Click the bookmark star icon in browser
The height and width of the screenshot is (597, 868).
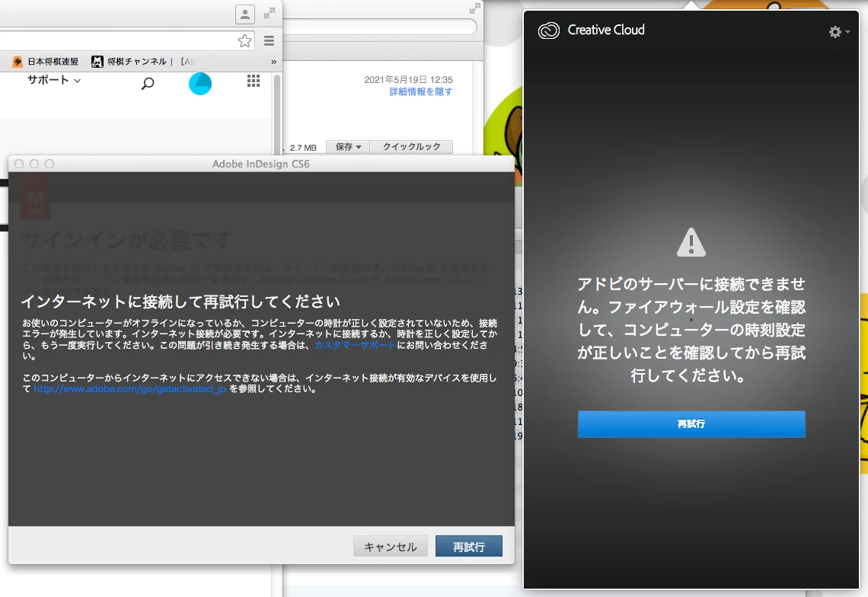(244, 40)
